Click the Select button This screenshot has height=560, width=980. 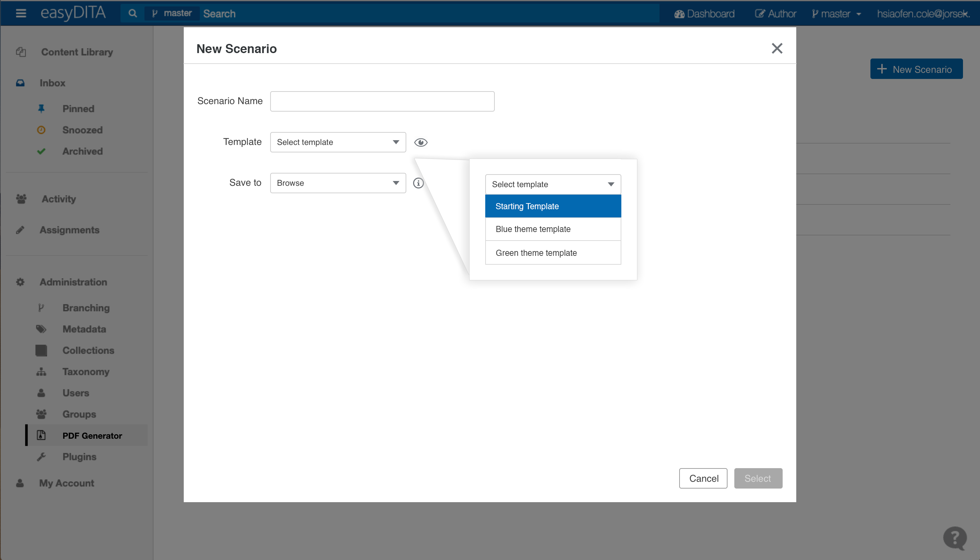click(x=758, y=478)
